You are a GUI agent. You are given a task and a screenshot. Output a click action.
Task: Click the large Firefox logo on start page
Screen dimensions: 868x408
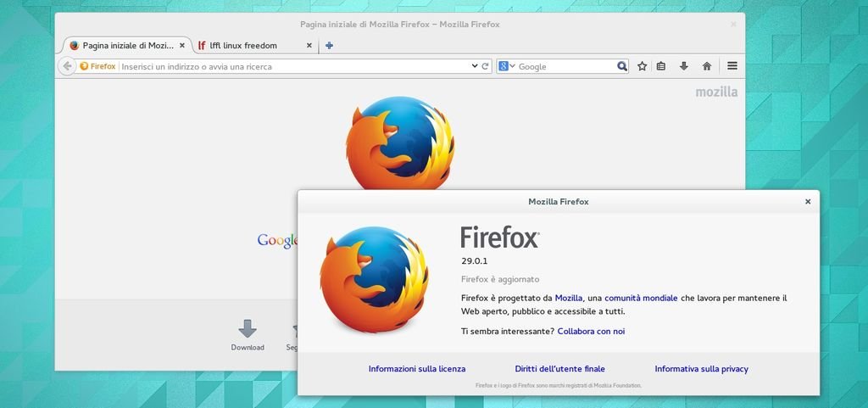coord(400,143)
